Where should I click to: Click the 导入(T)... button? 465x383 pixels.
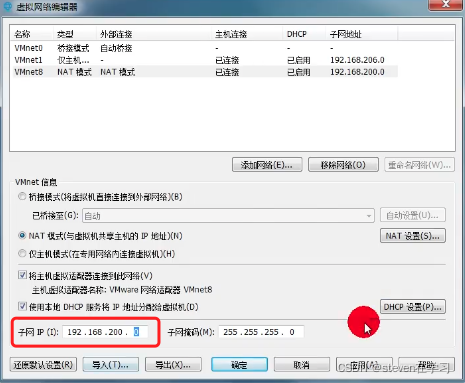coord(110,365)
